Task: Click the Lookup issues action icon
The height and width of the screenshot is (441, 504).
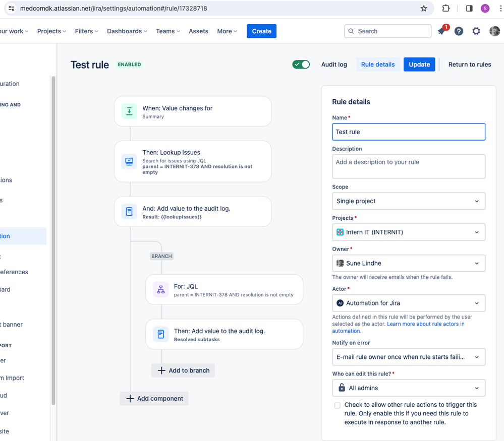Action: pos(129,161)
